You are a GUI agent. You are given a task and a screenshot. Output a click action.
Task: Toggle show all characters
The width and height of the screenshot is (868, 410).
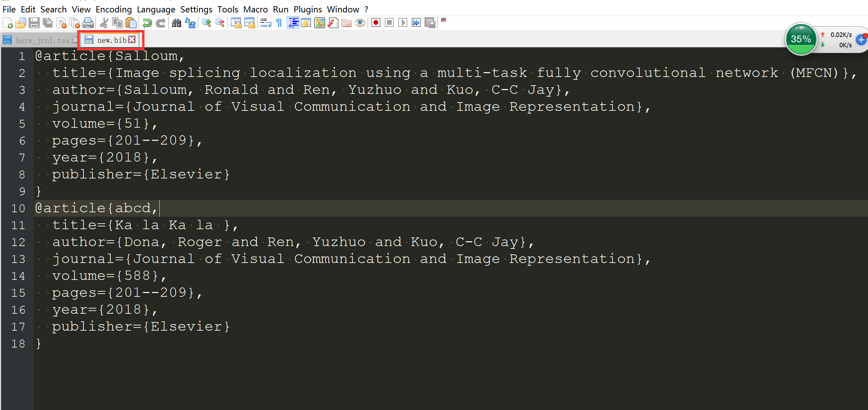tap(278, 23)
